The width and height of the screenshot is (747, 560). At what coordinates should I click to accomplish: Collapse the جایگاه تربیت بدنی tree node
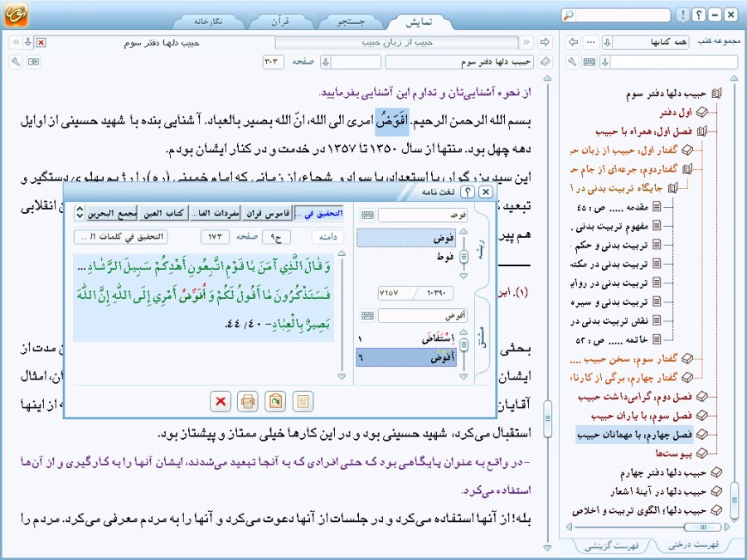point(672,188)
